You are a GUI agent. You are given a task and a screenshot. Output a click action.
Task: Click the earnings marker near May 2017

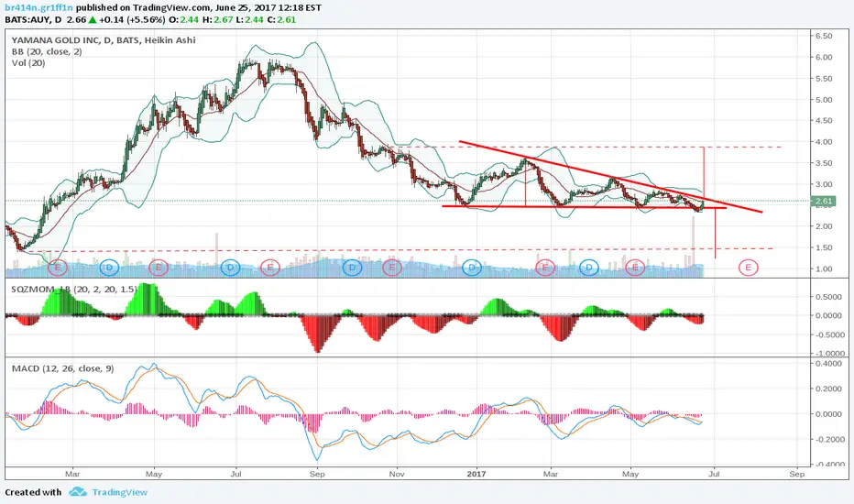635,268
